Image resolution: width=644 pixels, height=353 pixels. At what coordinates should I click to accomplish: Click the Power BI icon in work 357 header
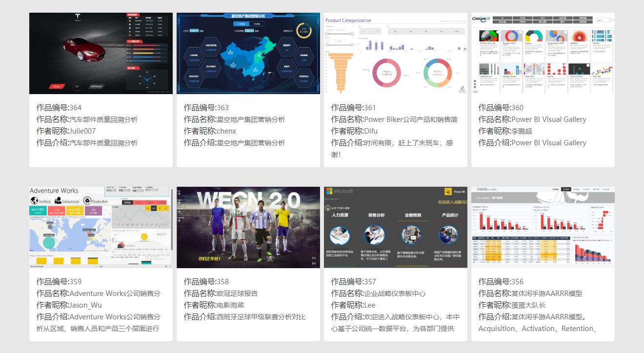448,191
